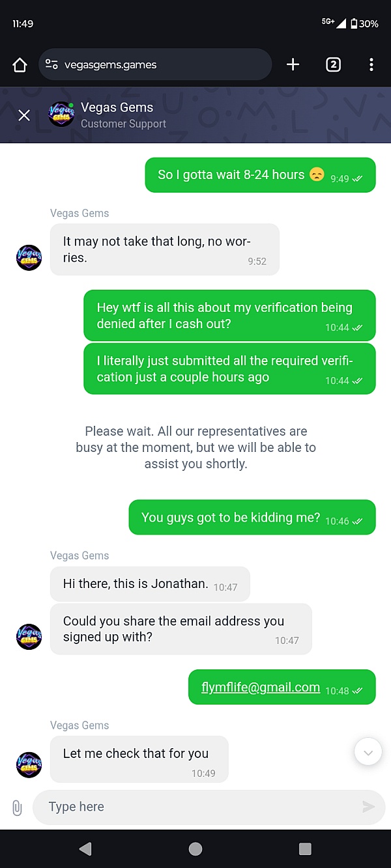This screenshot has height=868, width=391.
Task: Open the browser three-dot menu
Action: click(x=371, y=64)
